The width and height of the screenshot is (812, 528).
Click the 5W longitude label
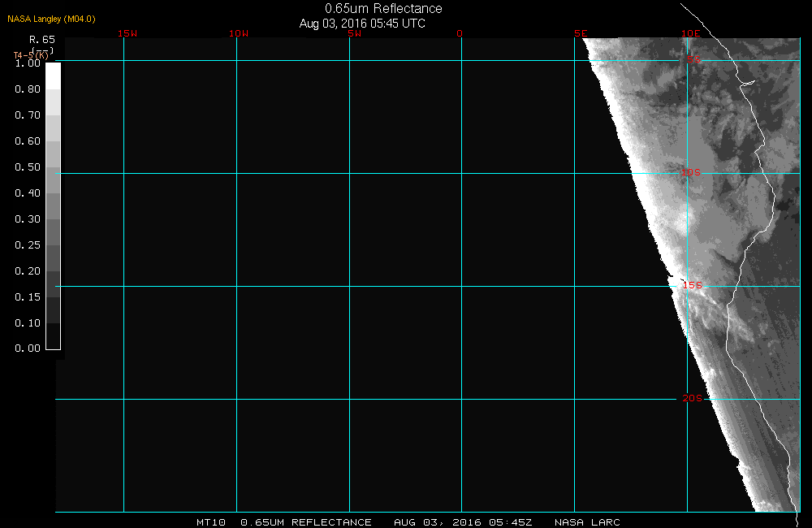[353, 34]
